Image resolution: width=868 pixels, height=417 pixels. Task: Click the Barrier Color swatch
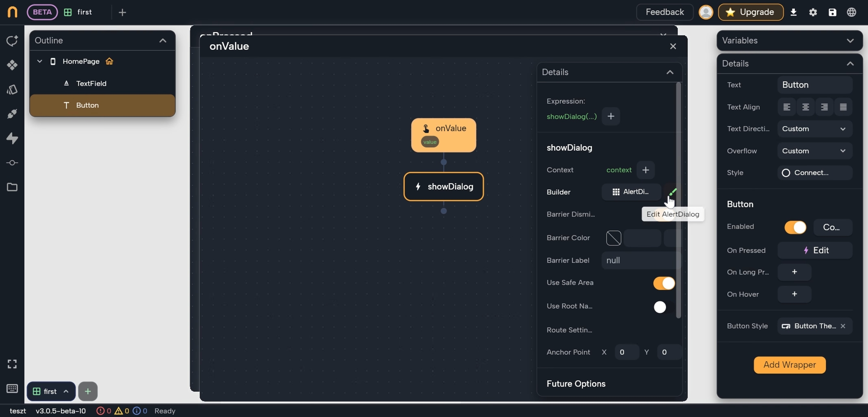pos(613,238)
